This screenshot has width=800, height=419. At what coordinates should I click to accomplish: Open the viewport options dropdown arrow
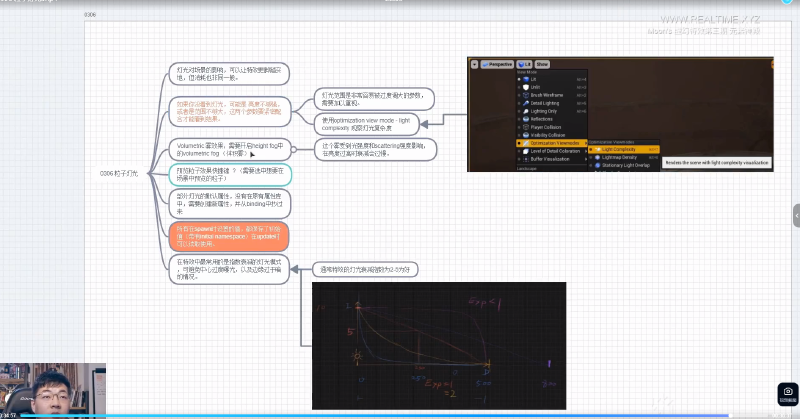coord(474,64)
